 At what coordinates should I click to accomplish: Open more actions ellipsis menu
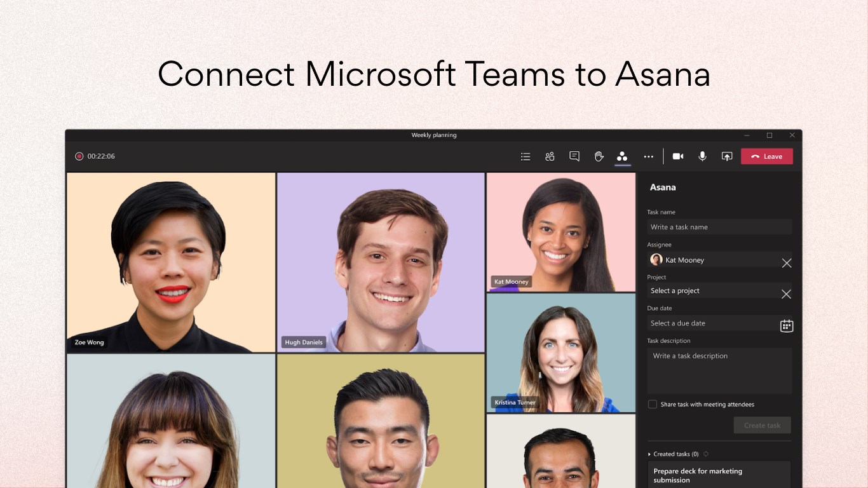[648, 156]
